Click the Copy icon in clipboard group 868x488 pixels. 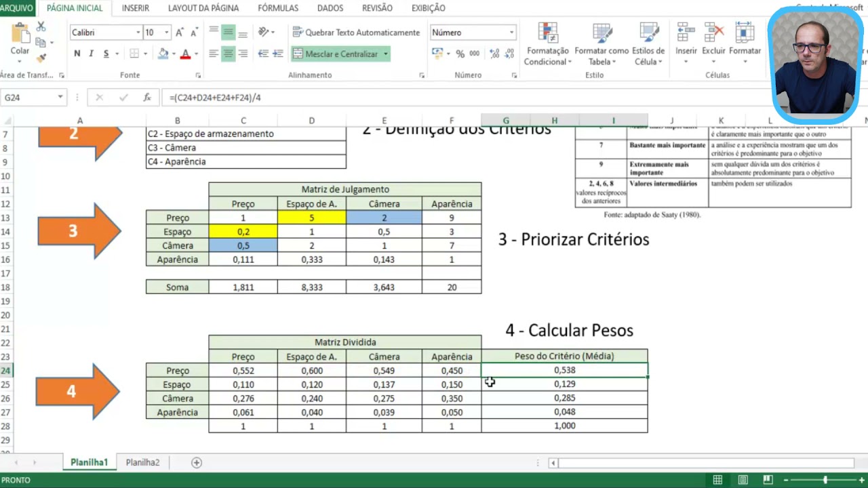click(x=41, y=43)
